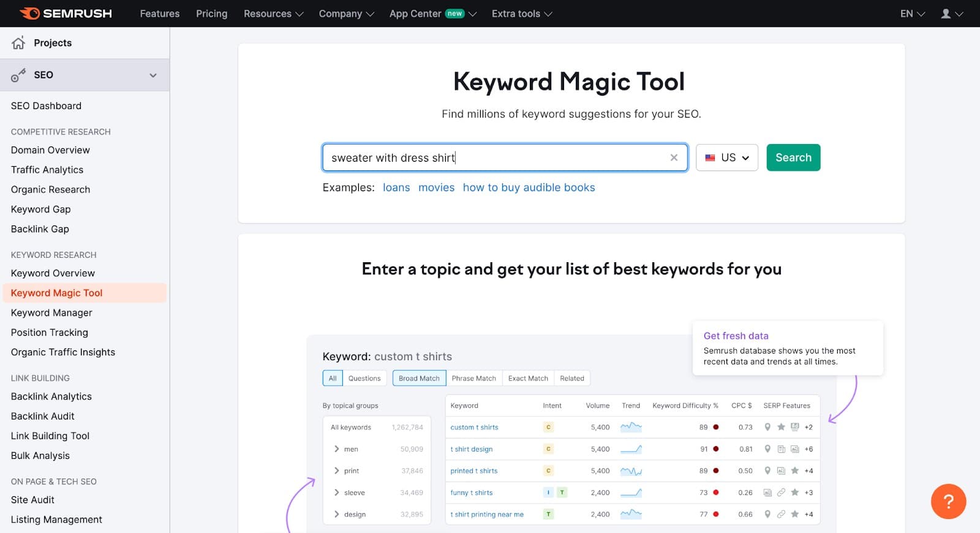Select the Broad Match tab
Image resolution: width=980 pixels, height=533 pixels.
click(419, 379)
